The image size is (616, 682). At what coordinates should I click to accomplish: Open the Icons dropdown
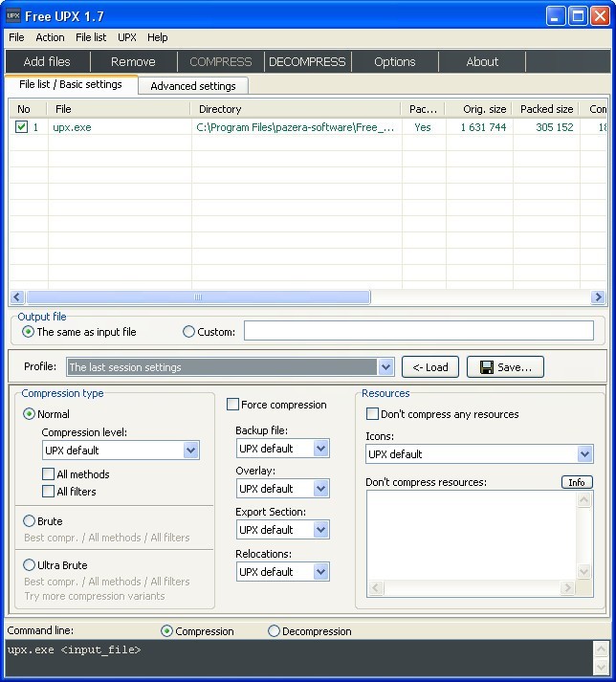(x=584, y=454)
